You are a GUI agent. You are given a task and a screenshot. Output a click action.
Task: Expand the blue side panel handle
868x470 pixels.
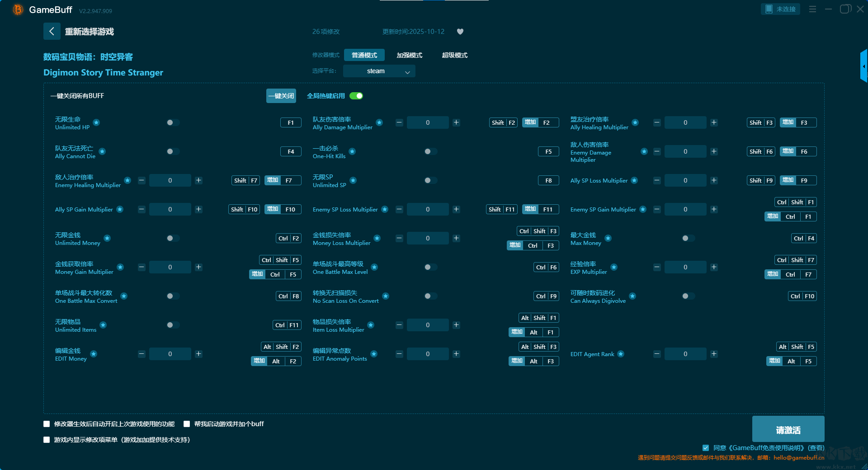pyautogui.click(x=864, y=66)
